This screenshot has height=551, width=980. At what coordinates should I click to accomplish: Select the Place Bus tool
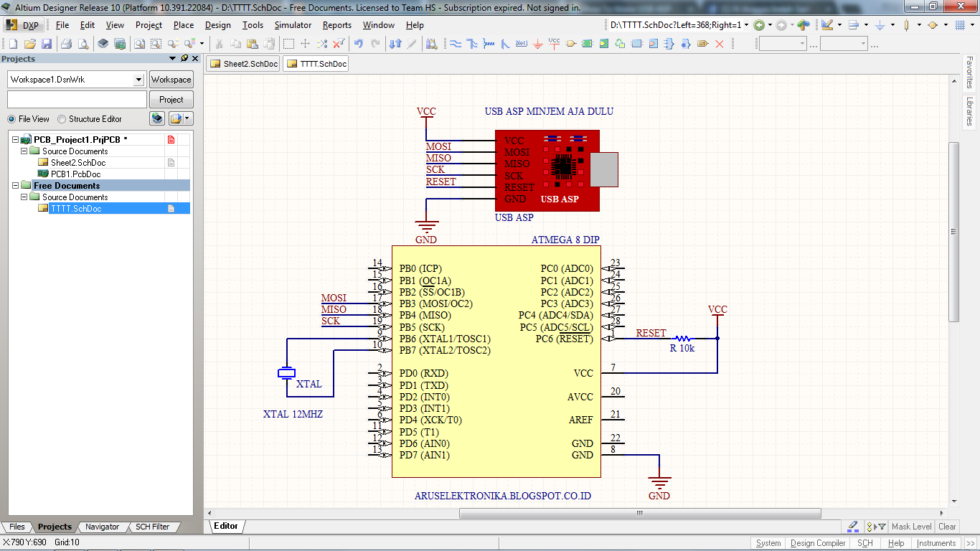click(471, 43)
